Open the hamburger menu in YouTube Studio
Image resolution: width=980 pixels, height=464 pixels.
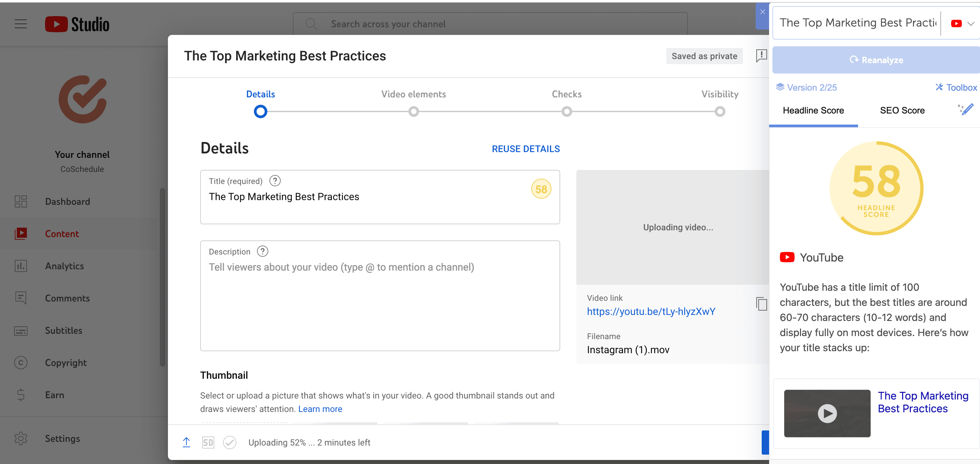(21, 24)
